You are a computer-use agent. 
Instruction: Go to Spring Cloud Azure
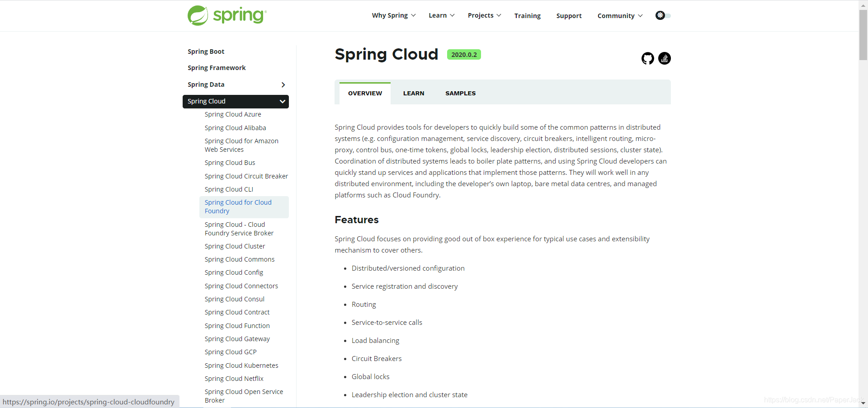[x=233, y=114]
